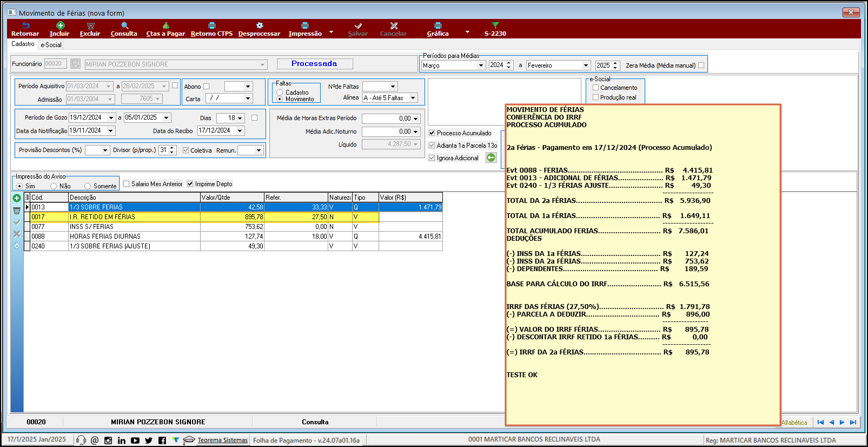Screen dimensions: 868x447
Task: Open Data da Notificação date dropdown
Action: pos(110,130)
